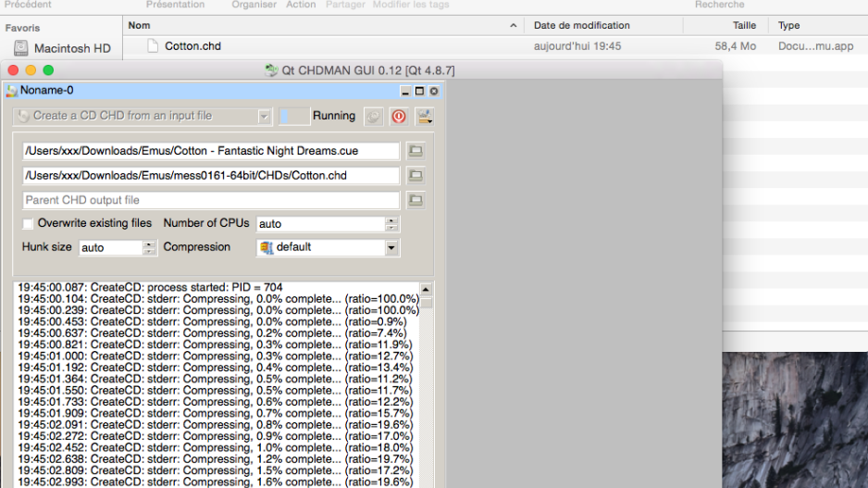Enable Overwrite existing files checkbox

(x=28, y=224)
